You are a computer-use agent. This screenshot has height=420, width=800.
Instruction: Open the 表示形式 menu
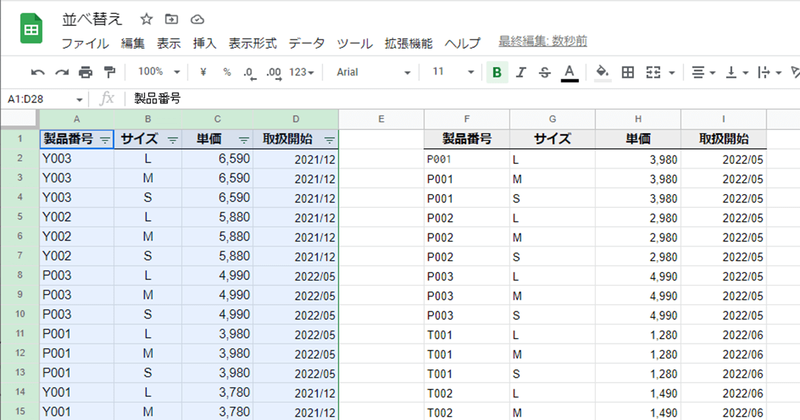coord(252,43)
